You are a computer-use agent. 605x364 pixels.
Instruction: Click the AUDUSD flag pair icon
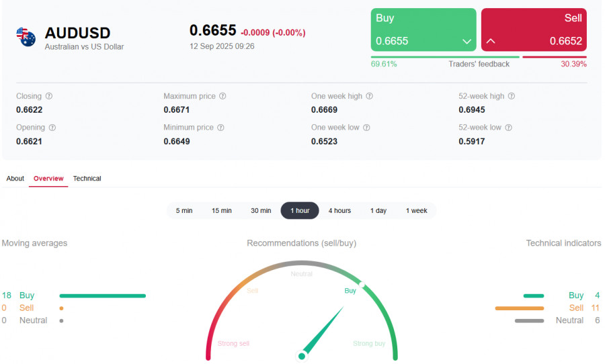(x=26, y=37)
